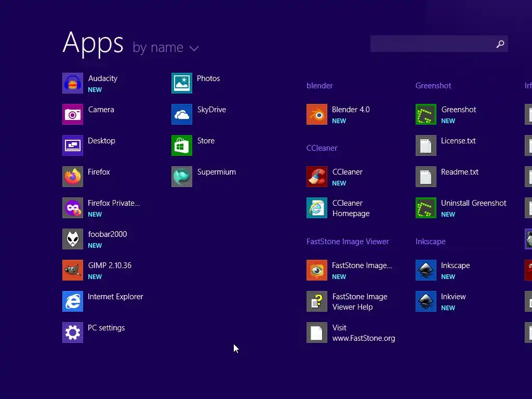Launch the Camera app icon
The width and height of the screenshot is (532, 399).
click(x=73, y=114)
